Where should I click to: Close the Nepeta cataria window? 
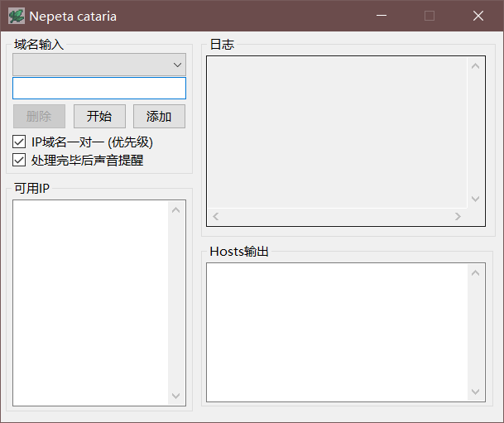coord(478,16)
